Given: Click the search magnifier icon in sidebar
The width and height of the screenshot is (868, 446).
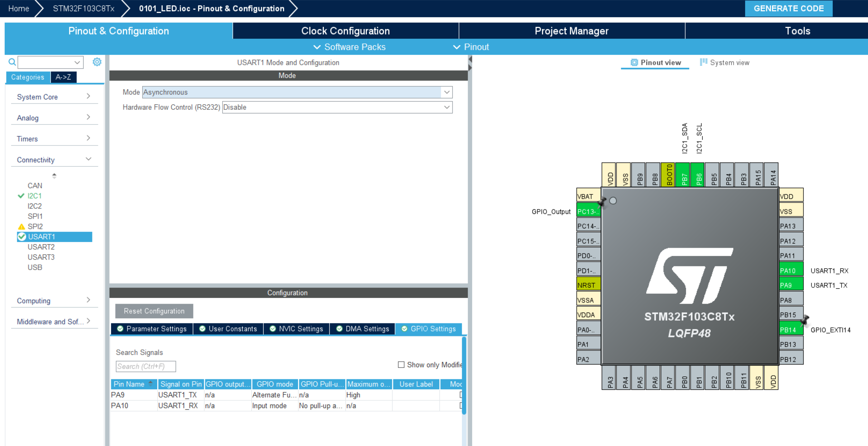Looking at the screenshot, I should click(x=12, y=62).
